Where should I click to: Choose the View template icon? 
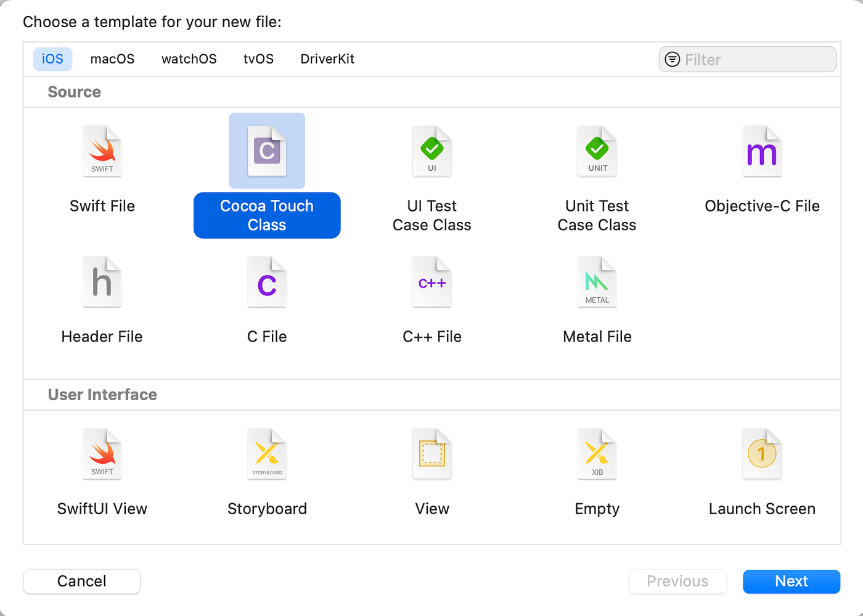pyautogui.click(x=431, y=454)
